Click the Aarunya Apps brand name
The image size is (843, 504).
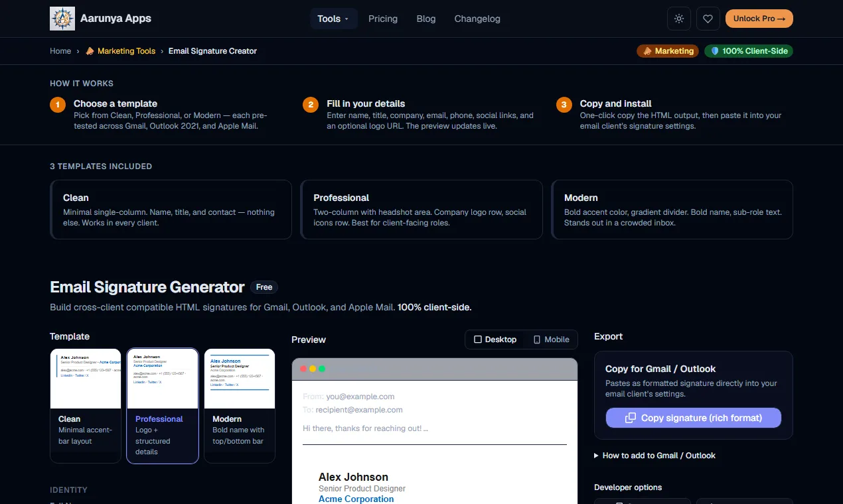115,19
